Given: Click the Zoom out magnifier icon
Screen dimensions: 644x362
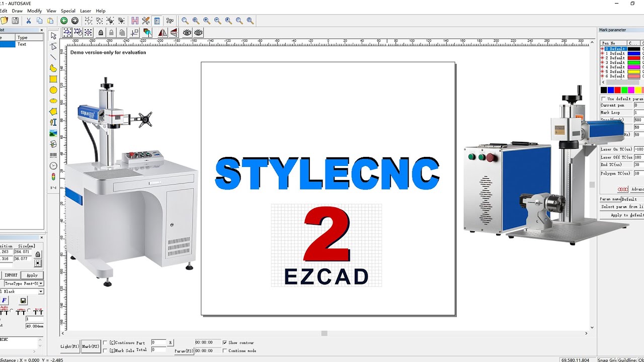Looking at the screenshot, I should (217, 21).
